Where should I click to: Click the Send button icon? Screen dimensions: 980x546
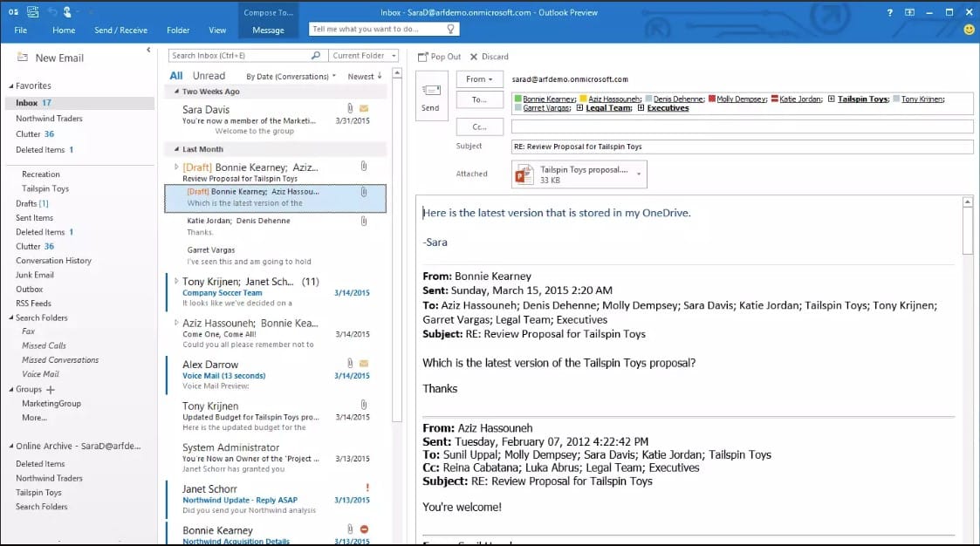pyautogui.click(x=431, y=91)
